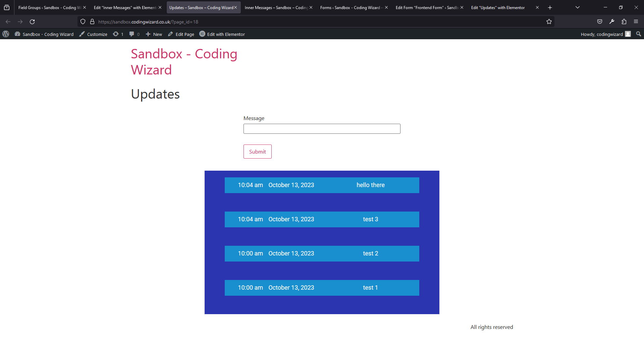Click the address bar URL

point(148,22)
